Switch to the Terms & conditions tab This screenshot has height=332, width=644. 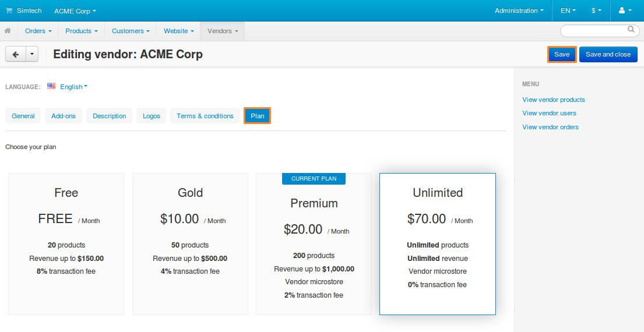point(205,116)
